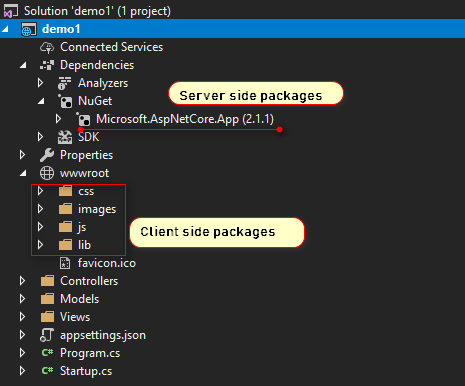This screenshot has height=386, width=465.
Task: Click the js folder icon
Action: [x=65, y=227]
